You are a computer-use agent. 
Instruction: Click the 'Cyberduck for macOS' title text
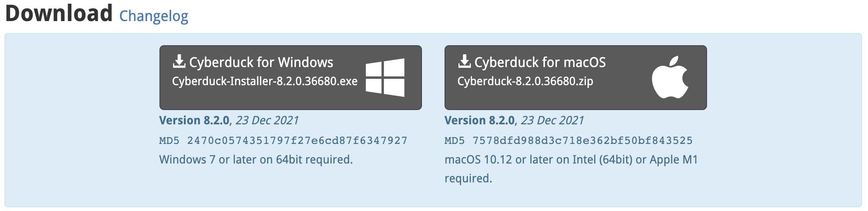pos(540,62)
